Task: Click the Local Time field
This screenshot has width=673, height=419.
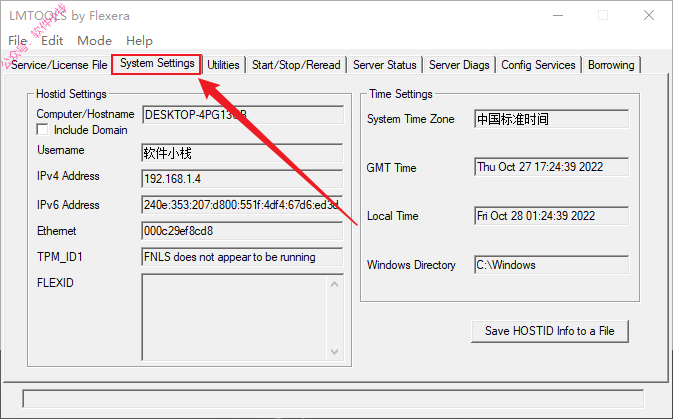Action: (x=552, y=216)
